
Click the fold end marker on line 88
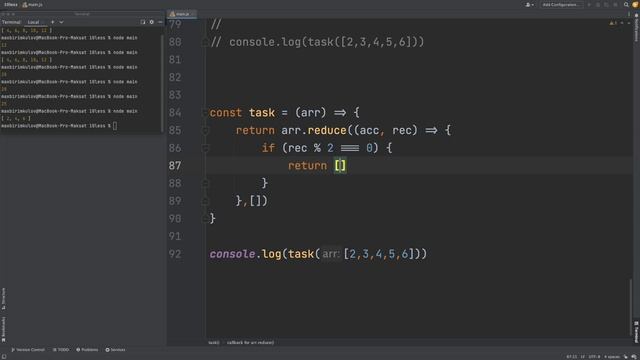205,183
